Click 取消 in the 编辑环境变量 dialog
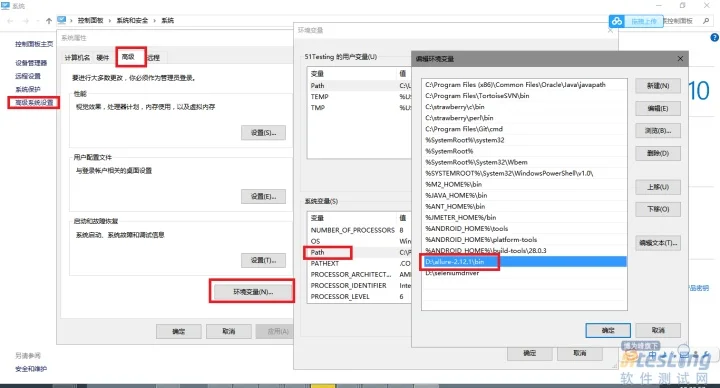Image resolution: width=720 pixels, height=388 pixels. tap(658, 330)
